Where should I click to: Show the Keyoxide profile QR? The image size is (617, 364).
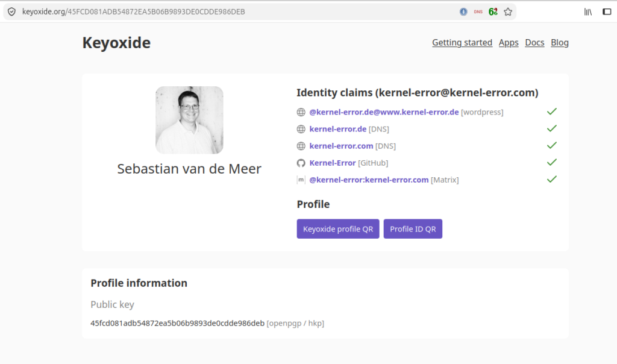click(338, 229)
